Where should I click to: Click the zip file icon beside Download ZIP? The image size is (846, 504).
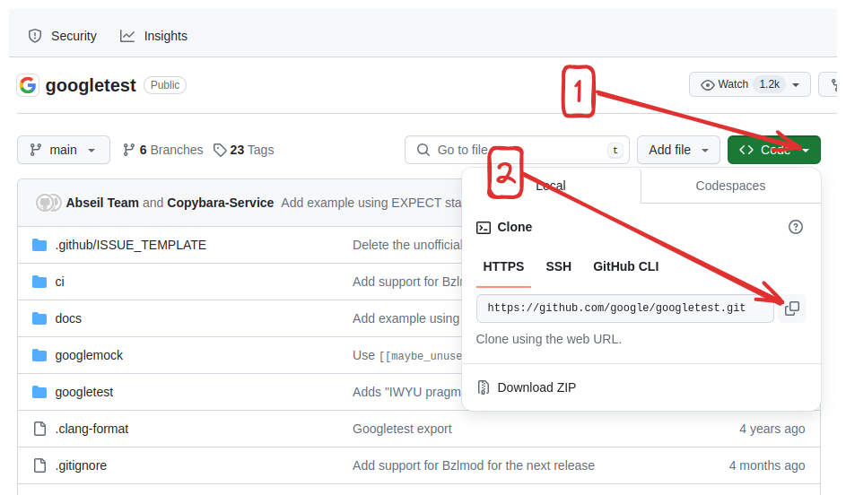click(x=484, y=387)
